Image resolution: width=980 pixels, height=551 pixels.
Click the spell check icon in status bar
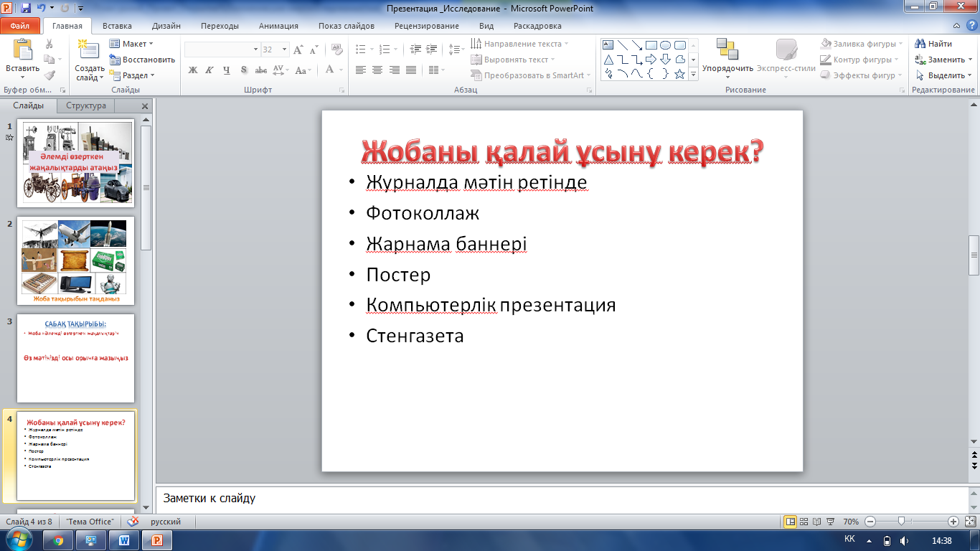[x=133, y=522]
